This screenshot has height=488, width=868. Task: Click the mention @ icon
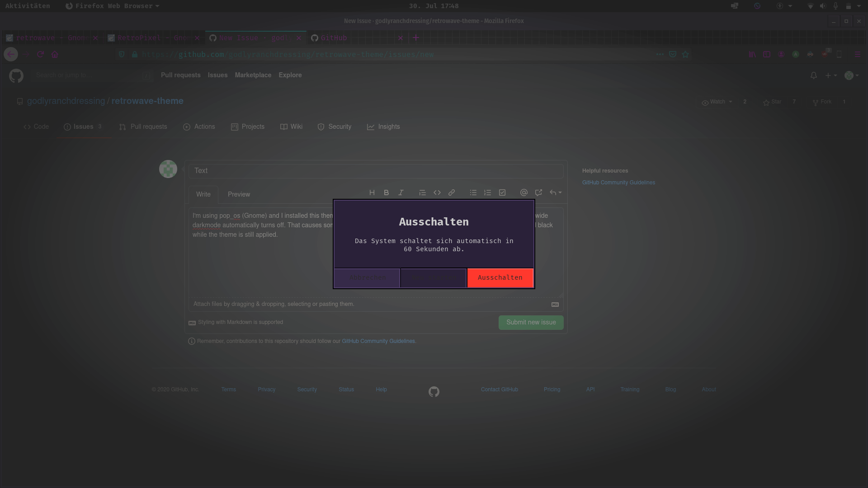pyautogui.click(x=524, y=193)
